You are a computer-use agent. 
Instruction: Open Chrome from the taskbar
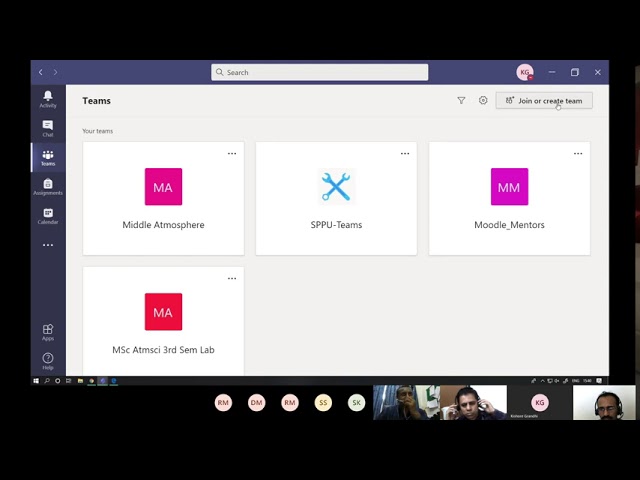(91, 381)
